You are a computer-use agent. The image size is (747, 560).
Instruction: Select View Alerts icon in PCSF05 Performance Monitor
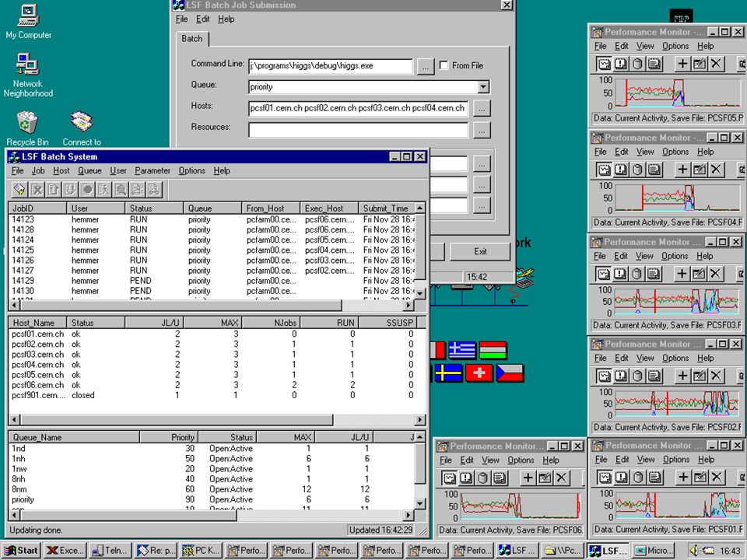[621, 64]
